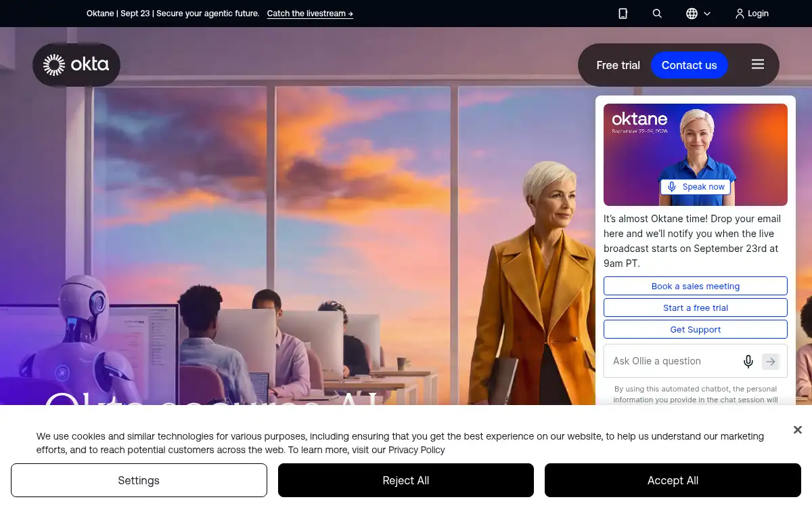The height and width of the screenshot is (508, 812).
Task: Open site search magnifier icon
Action: coord(657,14)
